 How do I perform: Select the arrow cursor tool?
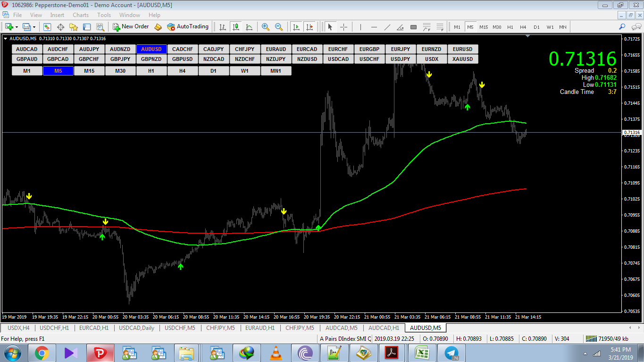(330, 27)
